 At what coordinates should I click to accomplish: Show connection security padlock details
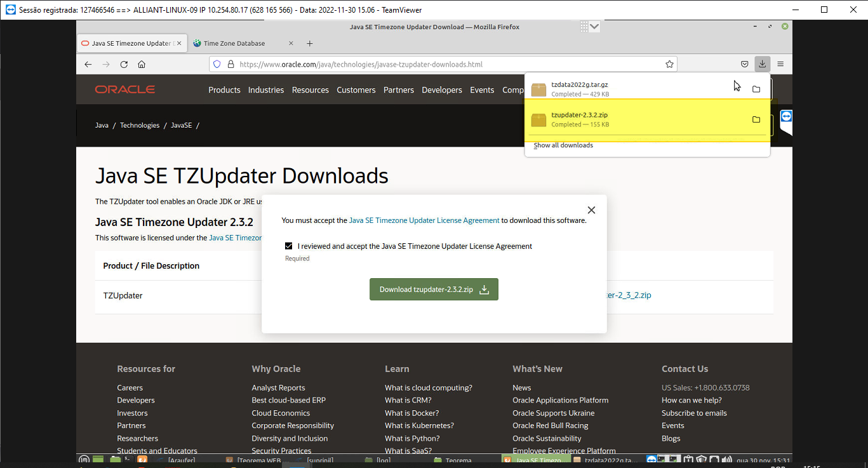[x=230, y=64]
